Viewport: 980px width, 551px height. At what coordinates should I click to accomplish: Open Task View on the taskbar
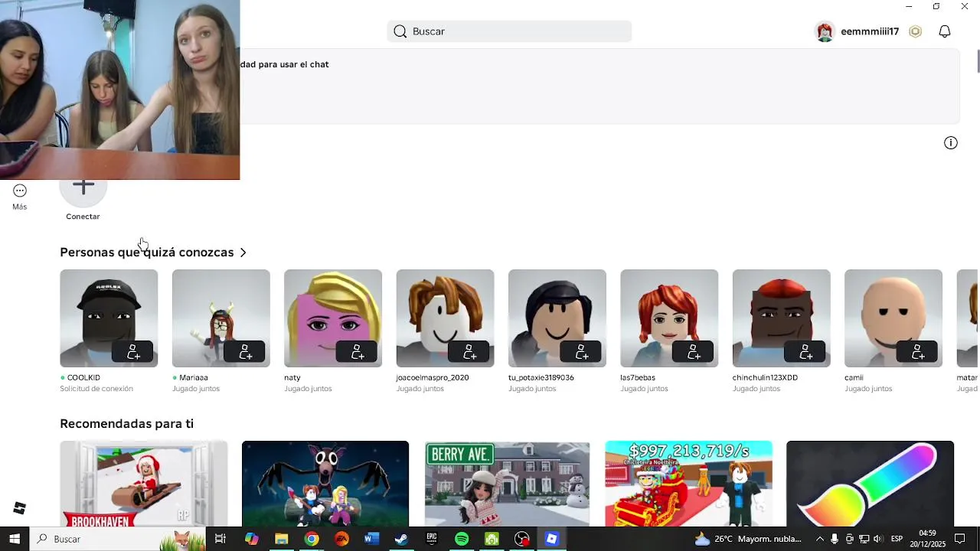pyautogui.click(x=220, y=539)
